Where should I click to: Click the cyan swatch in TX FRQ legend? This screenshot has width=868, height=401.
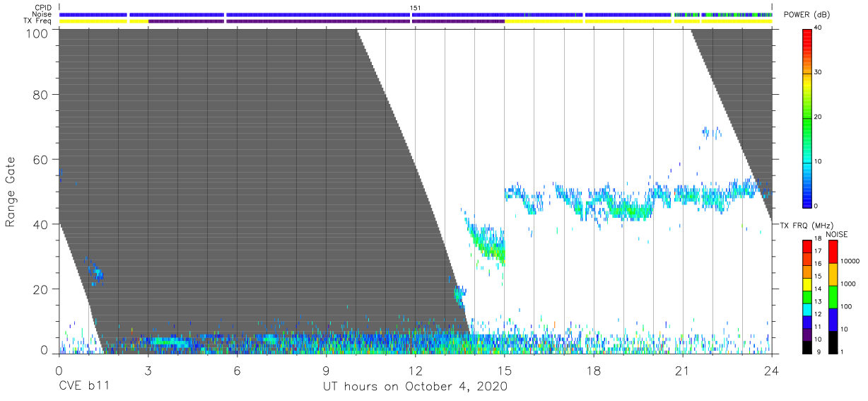(x=807, y=309)
